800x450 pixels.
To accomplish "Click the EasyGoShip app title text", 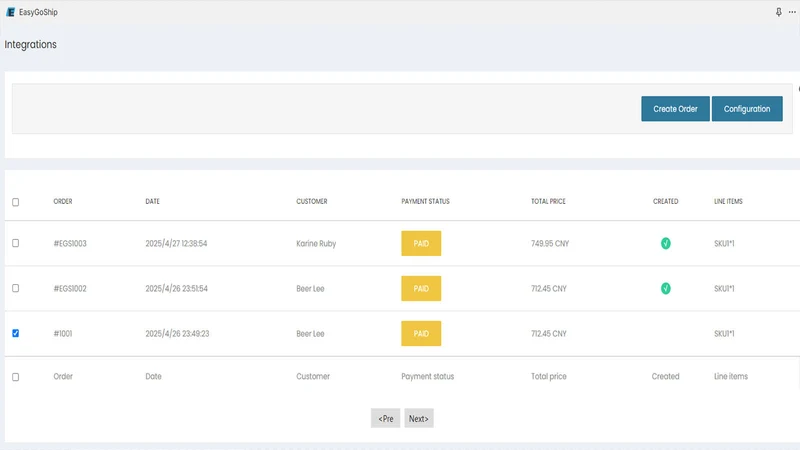I will (x=38, y=12).
